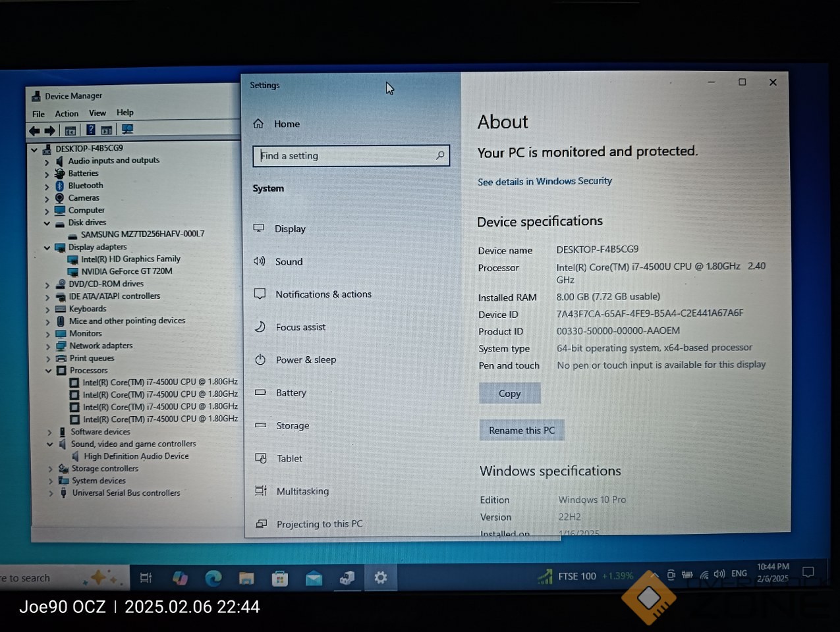Open Task View on the taskbar
This screenshot has height=632, width=840.
(x=146, y=577)
